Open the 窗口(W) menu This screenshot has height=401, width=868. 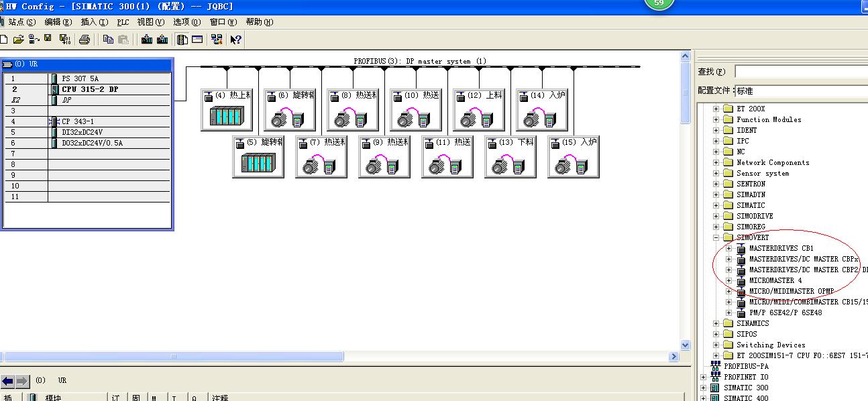tap(223, 22)
